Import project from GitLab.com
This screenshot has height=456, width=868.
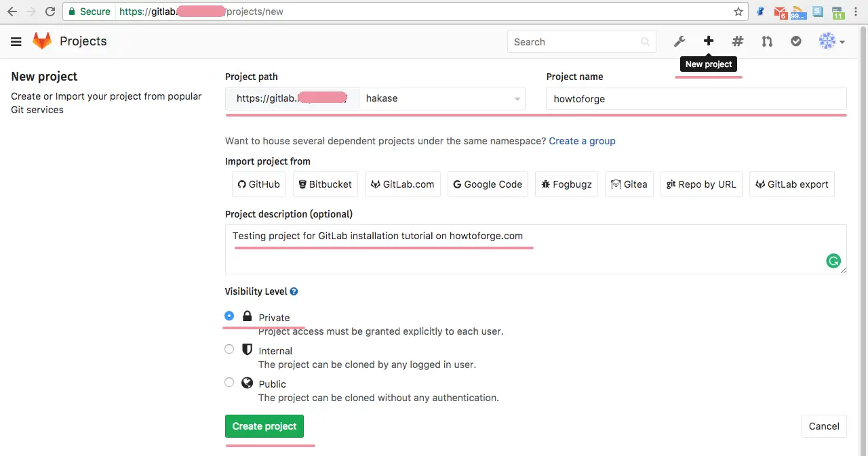[403, 184]
